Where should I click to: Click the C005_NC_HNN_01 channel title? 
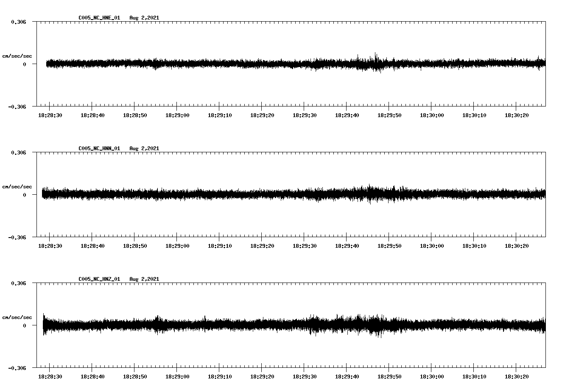(99, 148)
